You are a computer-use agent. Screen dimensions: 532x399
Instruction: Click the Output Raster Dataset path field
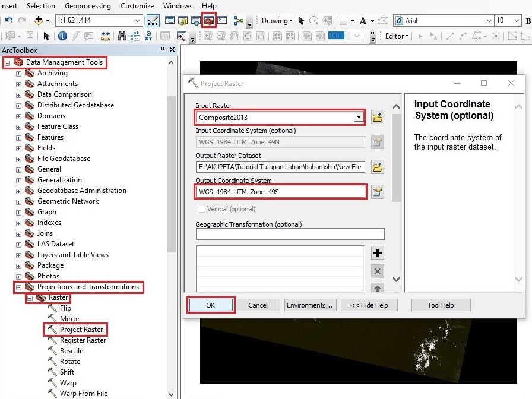(x=280, y=167)
